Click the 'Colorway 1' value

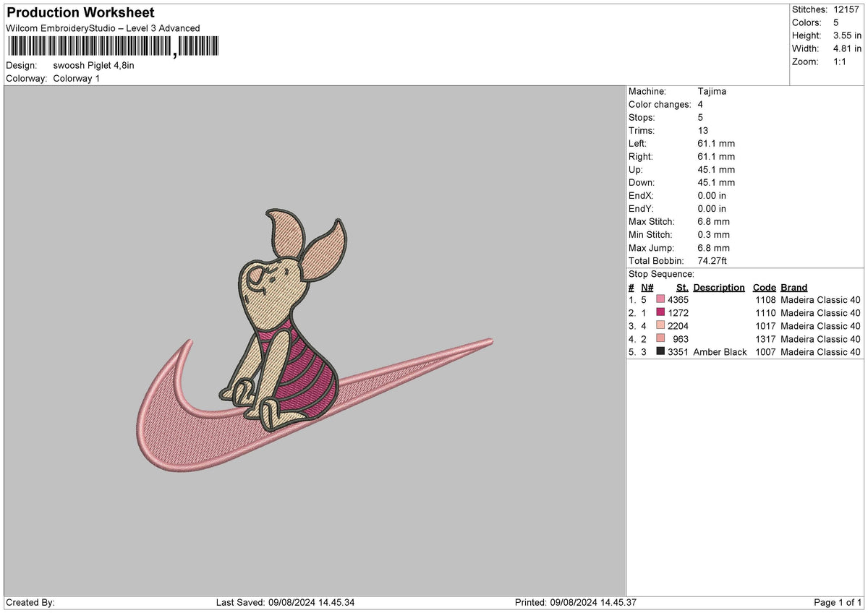(x=77, y=78)
